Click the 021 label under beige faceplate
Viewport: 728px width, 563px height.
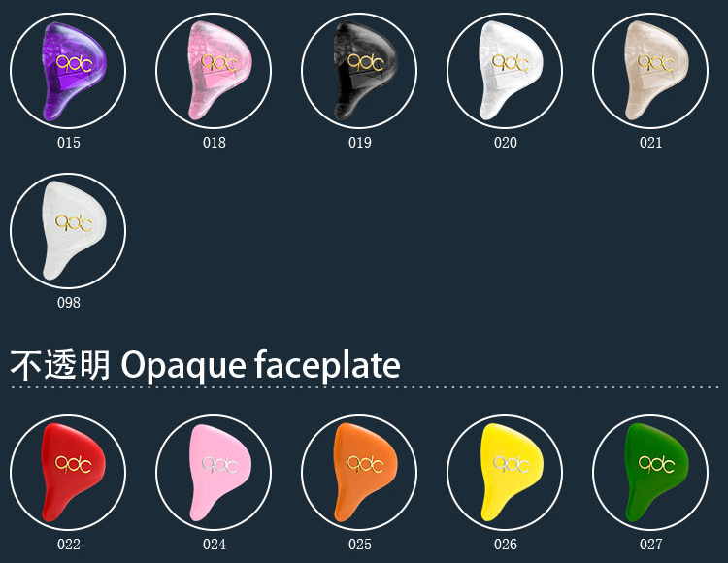click(651, 143)
